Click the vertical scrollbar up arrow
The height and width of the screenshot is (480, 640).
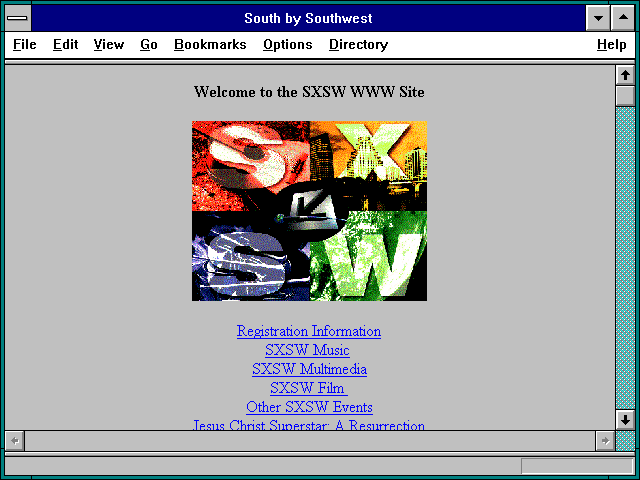click(x=625, y=76)
